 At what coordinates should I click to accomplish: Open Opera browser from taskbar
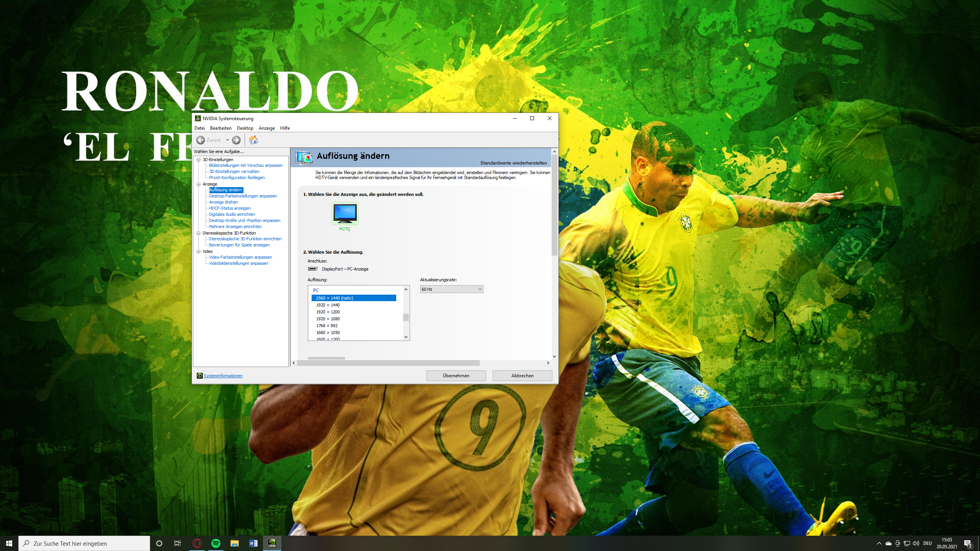pyautogui.click(x=197, y=543)
